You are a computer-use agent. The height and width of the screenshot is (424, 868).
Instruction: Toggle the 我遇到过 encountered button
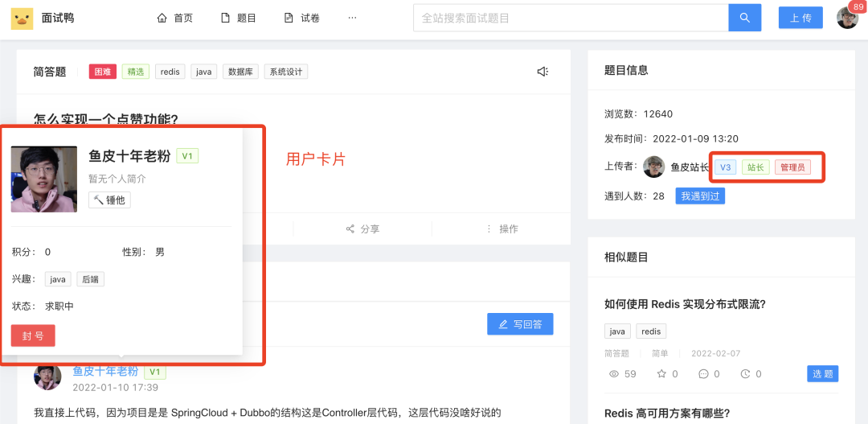click(699, 196)
